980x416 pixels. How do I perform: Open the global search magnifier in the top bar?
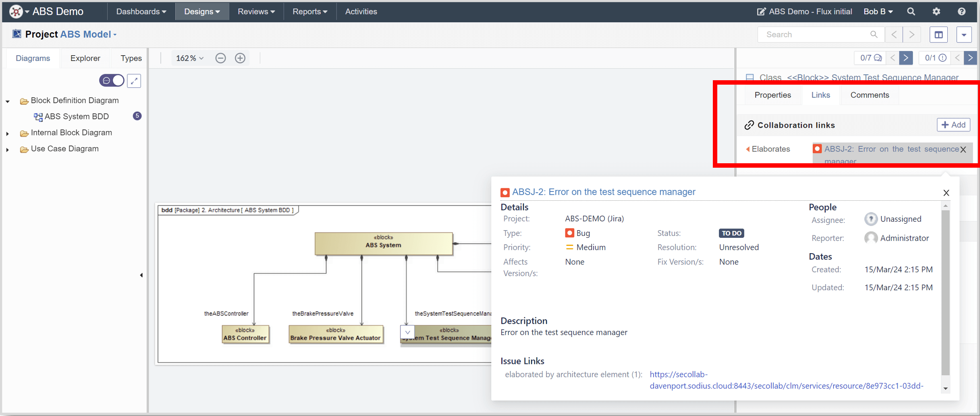911,11
